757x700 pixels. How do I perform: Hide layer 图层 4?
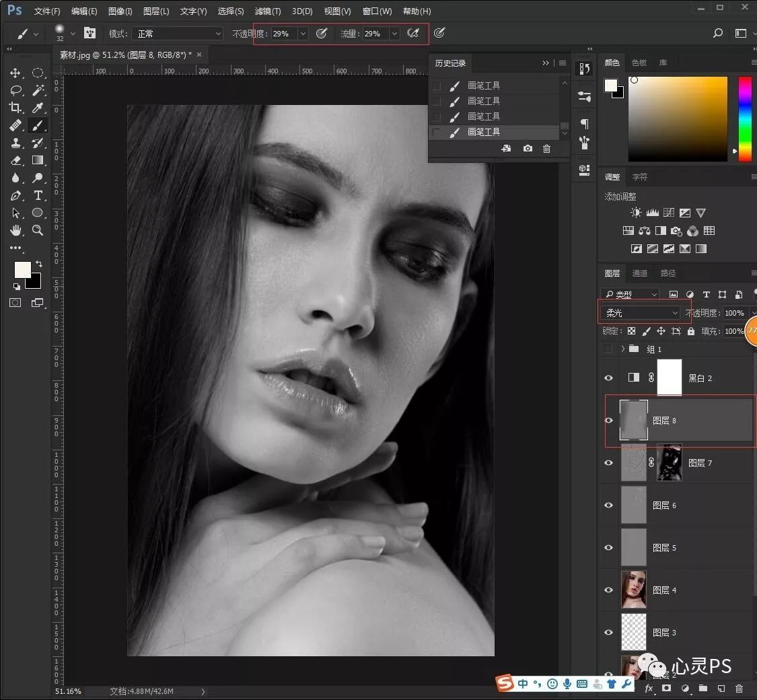(608, 590)
